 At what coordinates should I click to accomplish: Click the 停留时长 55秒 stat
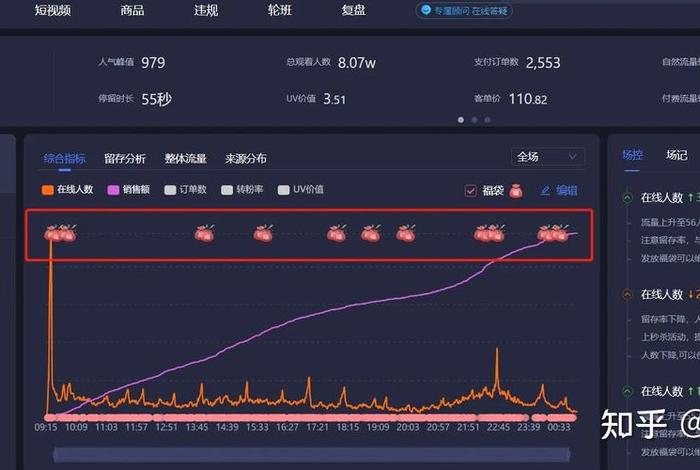pos(135,99)
